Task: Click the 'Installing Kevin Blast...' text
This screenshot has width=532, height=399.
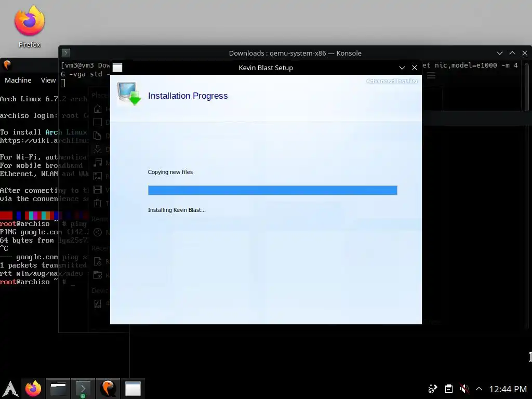Action: (177, 210)
